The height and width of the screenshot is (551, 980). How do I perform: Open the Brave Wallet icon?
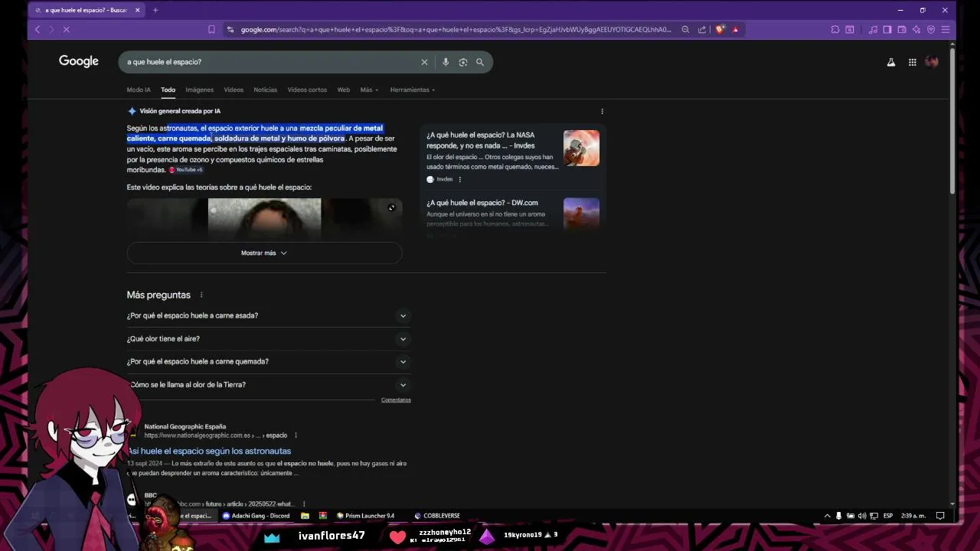[902, 30]
